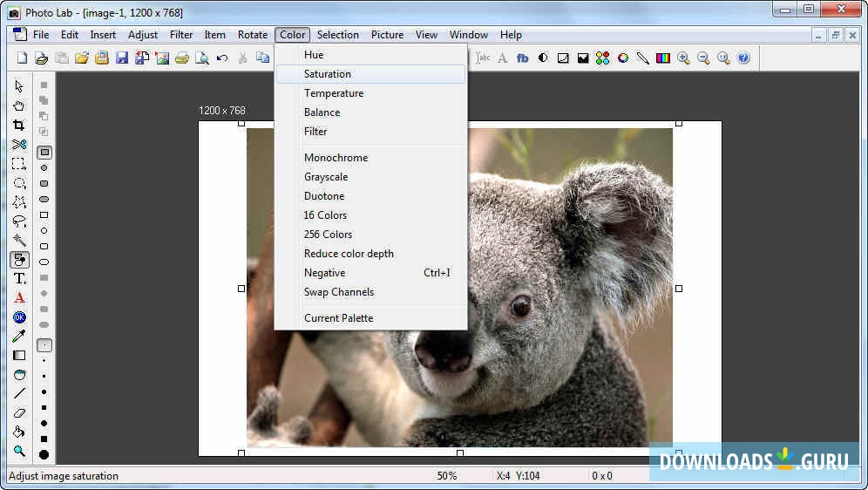Select the scissors cut tool
The height and width of the screenshot is (490, 868).
tap(19, 145)
